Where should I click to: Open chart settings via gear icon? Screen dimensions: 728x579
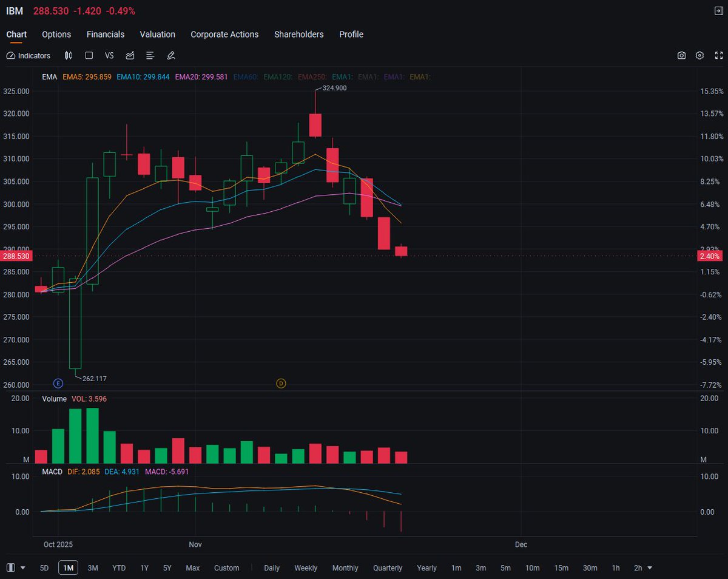[x=699, y=55]
